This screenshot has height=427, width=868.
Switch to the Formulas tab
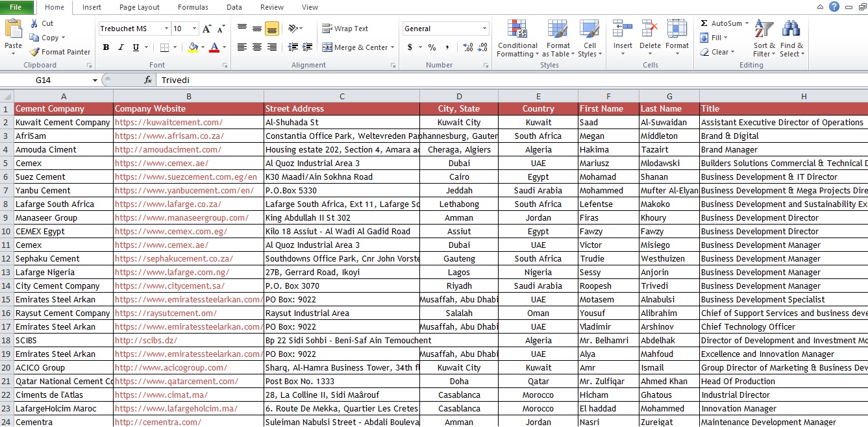tap(193, 7)
